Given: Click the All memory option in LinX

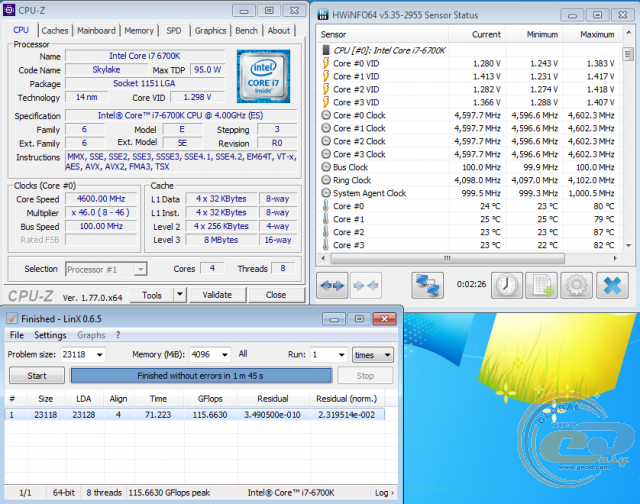Looking at the screenshot, I should [x=243, y=354].
